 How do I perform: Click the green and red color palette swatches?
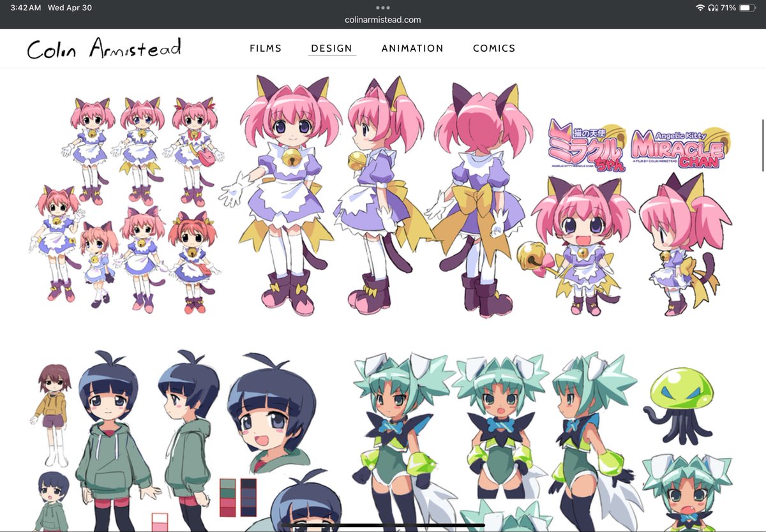click(229, 498)
